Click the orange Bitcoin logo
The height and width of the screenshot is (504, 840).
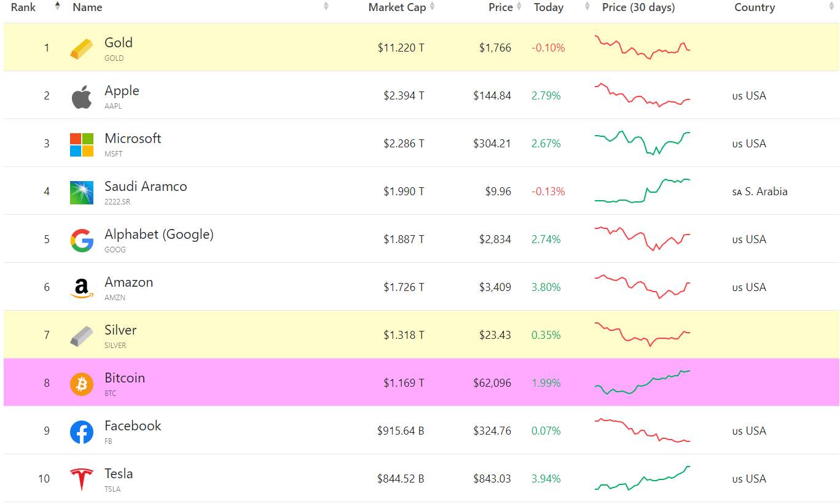82,384
